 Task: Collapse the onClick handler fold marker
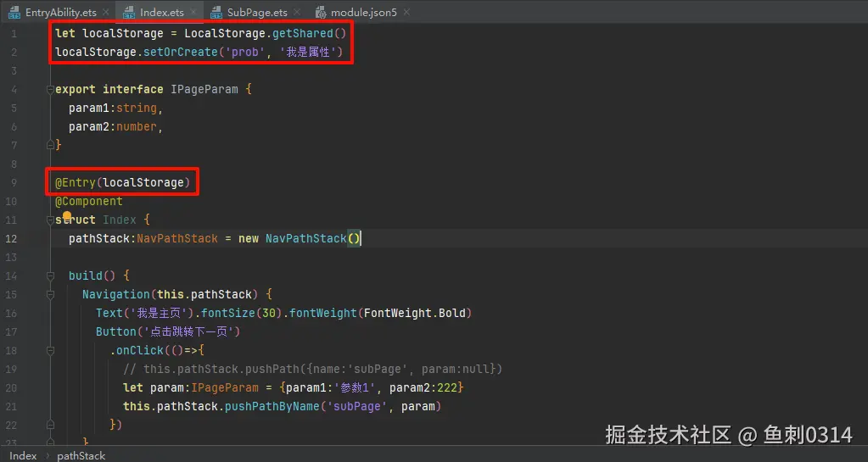point(50,350)
